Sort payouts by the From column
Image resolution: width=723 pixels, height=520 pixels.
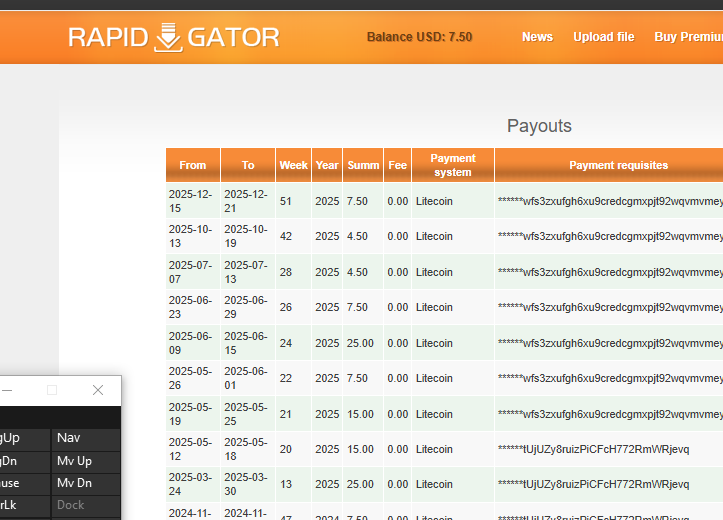(193, 165)
